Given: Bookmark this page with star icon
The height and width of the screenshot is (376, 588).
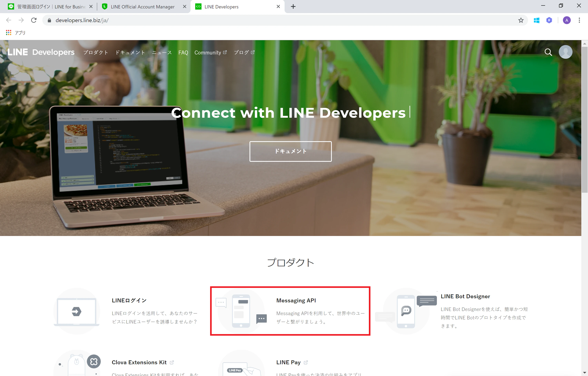Looking at the screenshot, I should tap(521, 20).
